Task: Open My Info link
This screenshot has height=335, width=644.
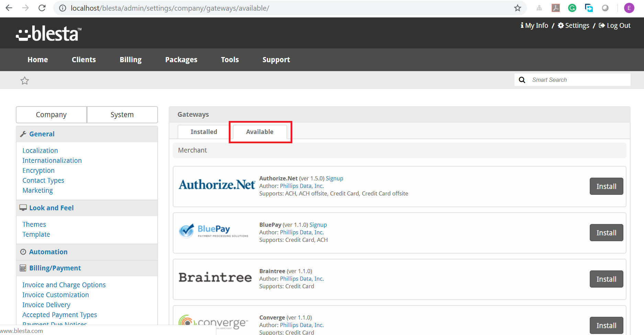Action: (534, 25)
